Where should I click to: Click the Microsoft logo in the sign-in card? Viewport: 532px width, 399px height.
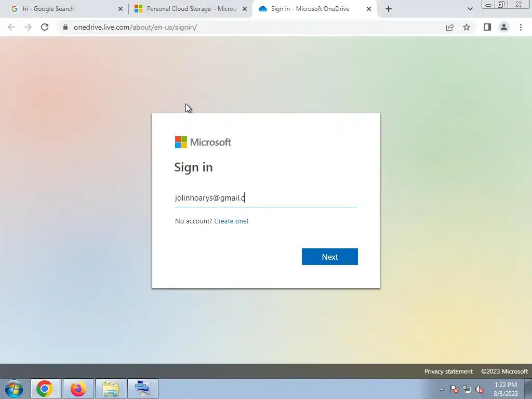click(x=203, y=142)
